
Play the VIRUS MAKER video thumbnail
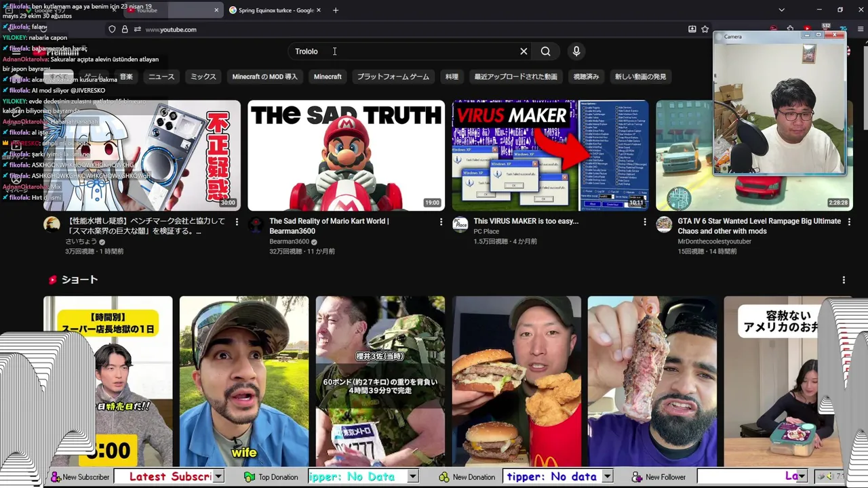coord(550,155)
